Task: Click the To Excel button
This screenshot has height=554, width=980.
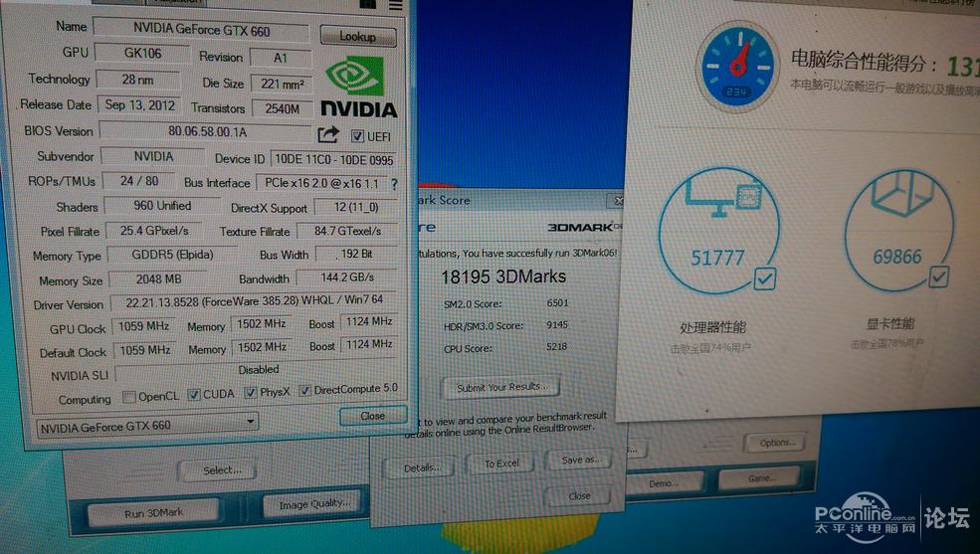Action: coord(501,463)
